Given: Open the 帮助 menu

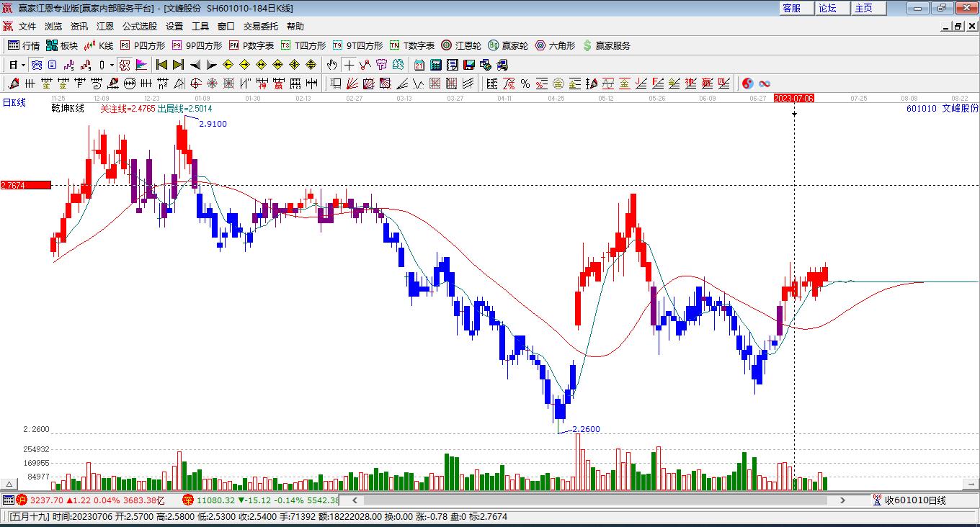Looking at the screenshot, I should (x=295, y=26).
